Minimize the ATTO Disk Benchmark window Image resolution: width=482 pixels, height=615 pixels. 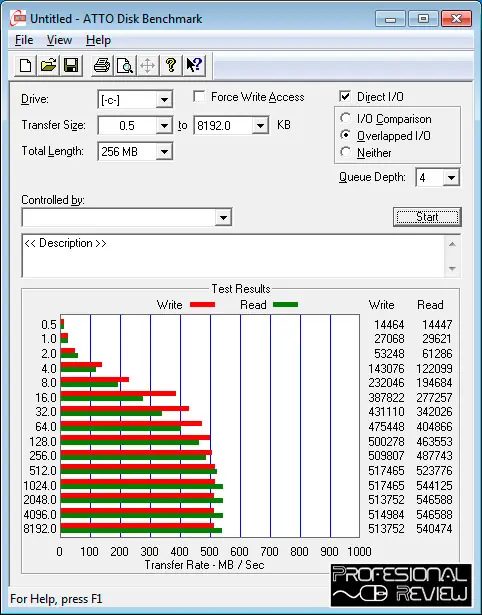click(x=390, y=18)
